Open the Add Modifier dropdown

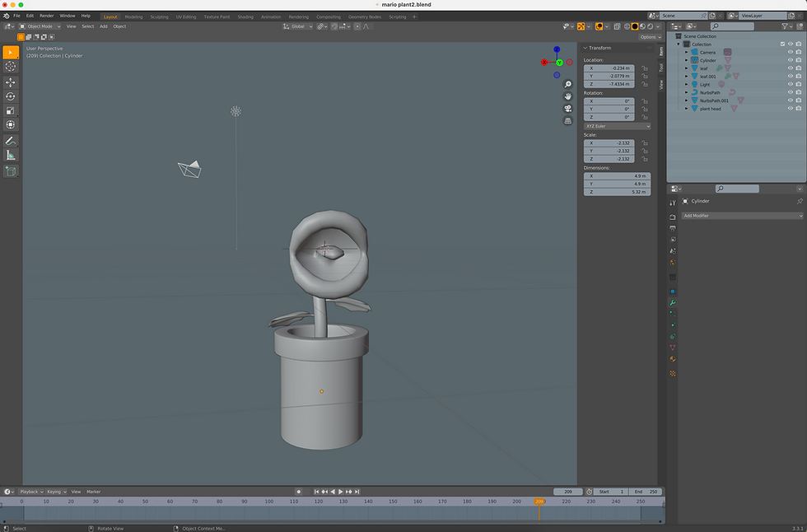pyautogui.click(x=742, y=216)
